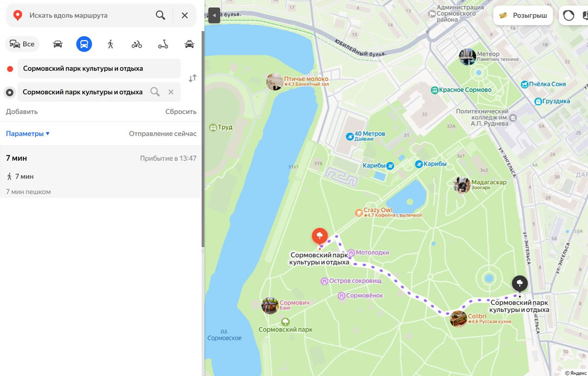The height and width of the screenshot is (376, 588).
Task: Select the taxi route mode icon
Action: pos(189,44)
